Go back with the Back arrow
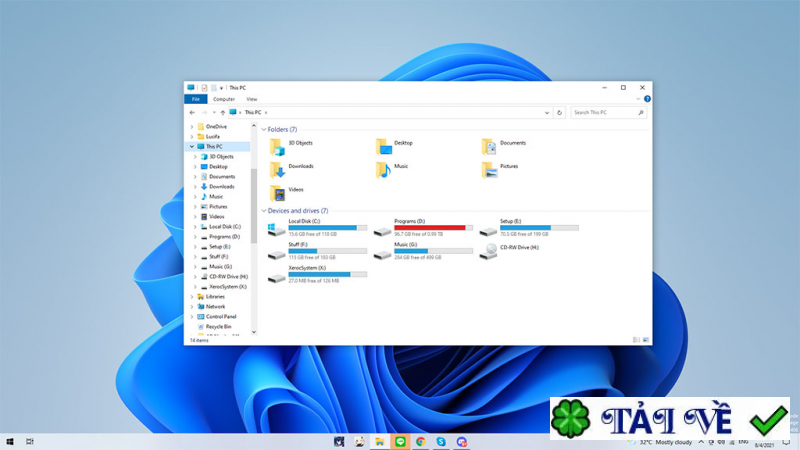Screen dimensions: 800x450 click(x=192, y=112)
